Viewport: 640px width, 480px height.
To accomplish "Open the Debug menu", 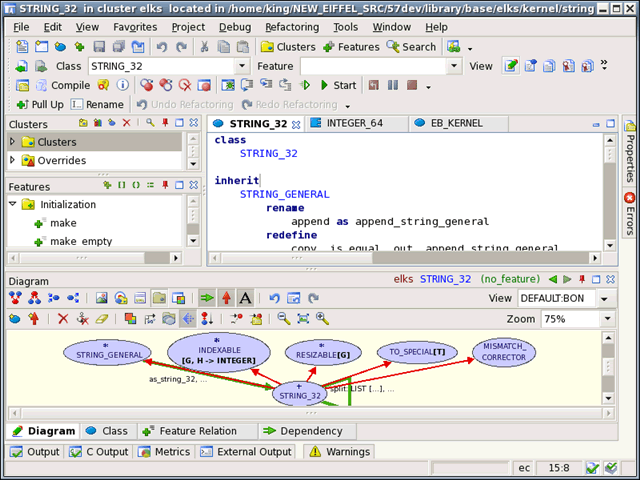I will tap(235, 27).
